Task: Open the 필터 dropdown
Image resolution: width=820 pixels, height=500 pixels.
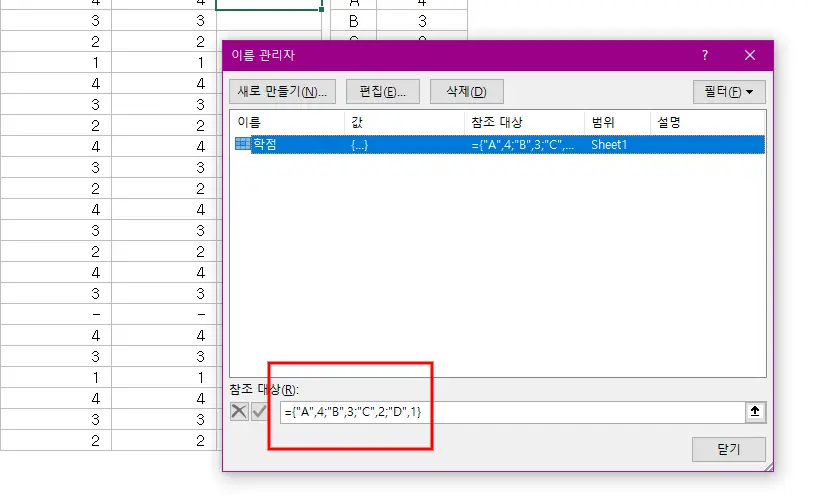Action: coord(729,92)
